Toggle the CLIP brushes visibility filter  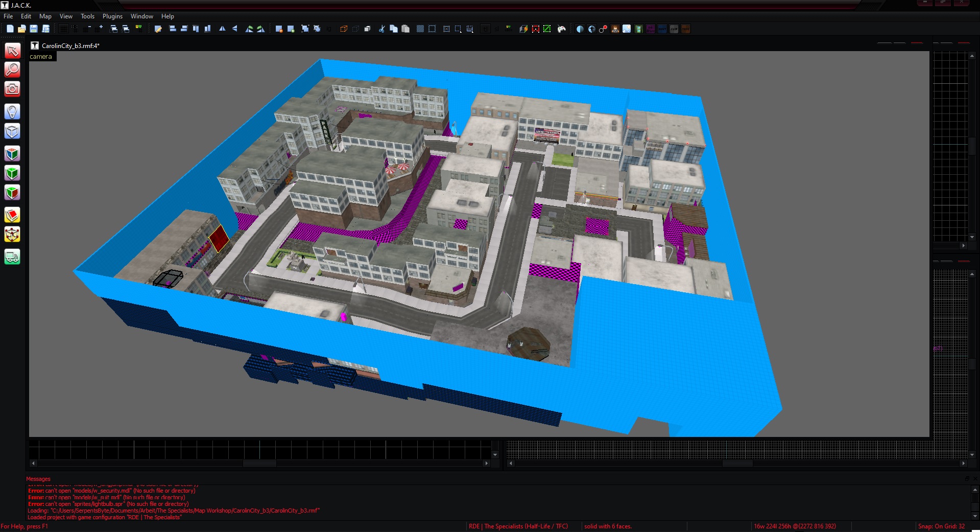(674, 29)
